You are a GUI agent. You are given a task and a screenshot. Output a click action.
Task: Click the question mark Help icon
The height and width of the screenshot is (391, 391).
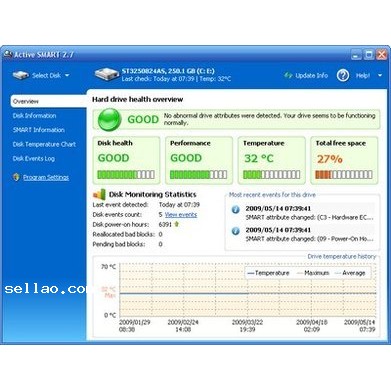343,75
